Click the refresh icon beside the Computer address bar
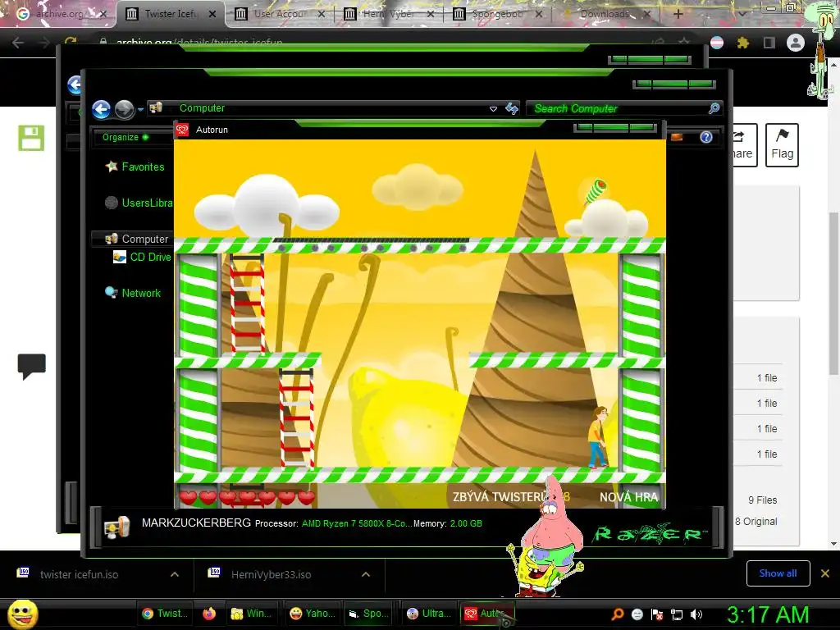 click(x=512, y=109)
